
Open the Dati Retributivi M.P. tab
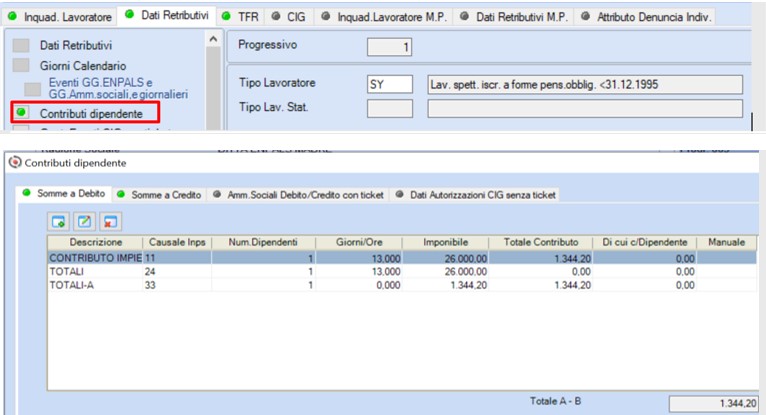(x=514, y=17)
